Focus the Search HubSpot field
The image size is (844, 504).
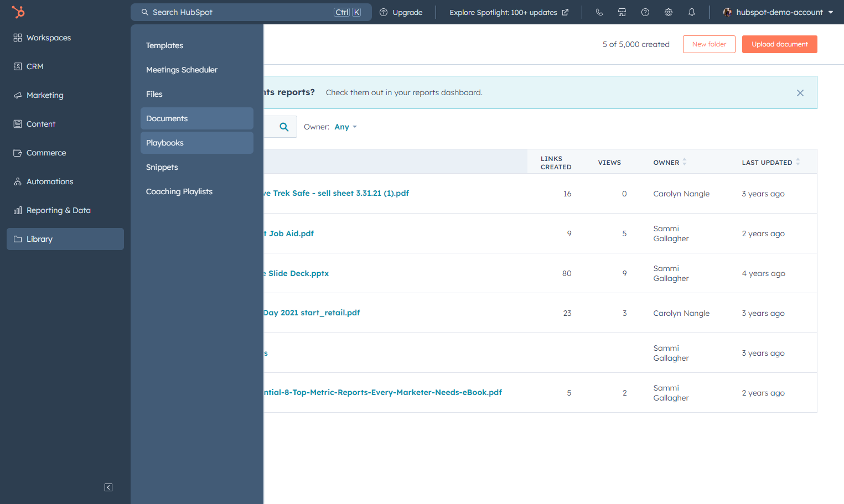click(251, 12)
